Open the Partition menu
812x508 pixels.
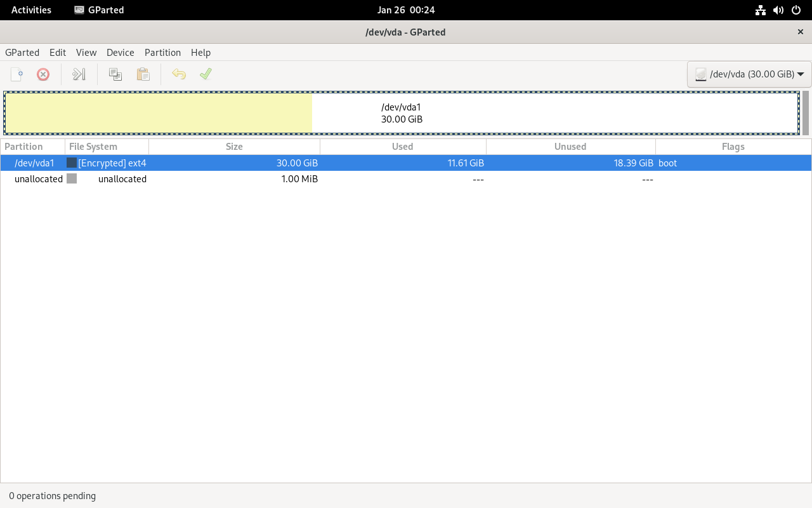coord(162,53)
